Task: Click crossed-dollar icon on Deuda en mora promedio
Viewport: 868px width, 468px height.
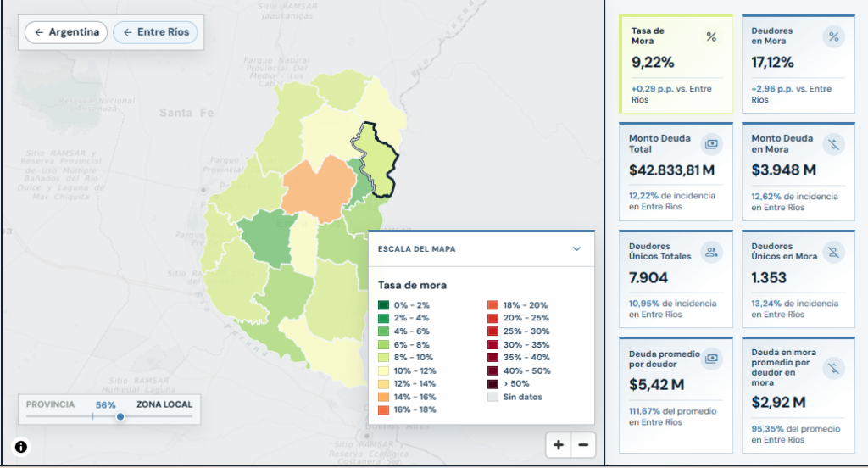Action: point(834,368)
